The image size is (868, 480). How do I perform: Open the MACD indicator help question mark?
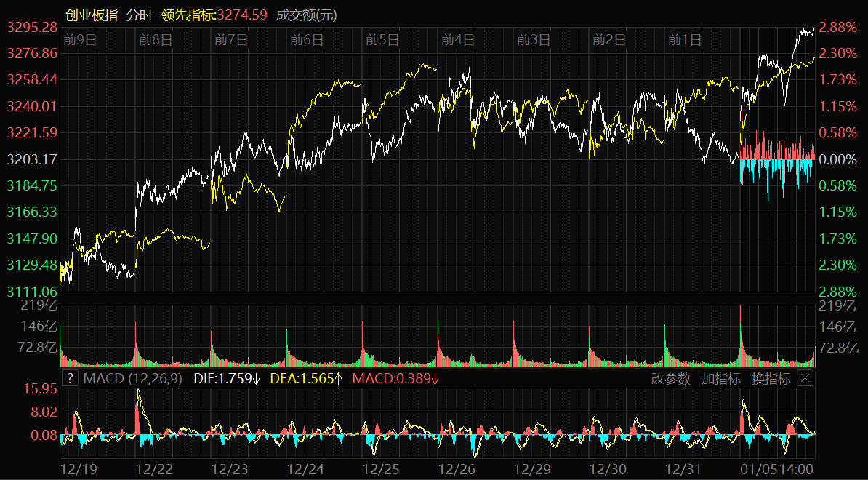click(70, 378)
